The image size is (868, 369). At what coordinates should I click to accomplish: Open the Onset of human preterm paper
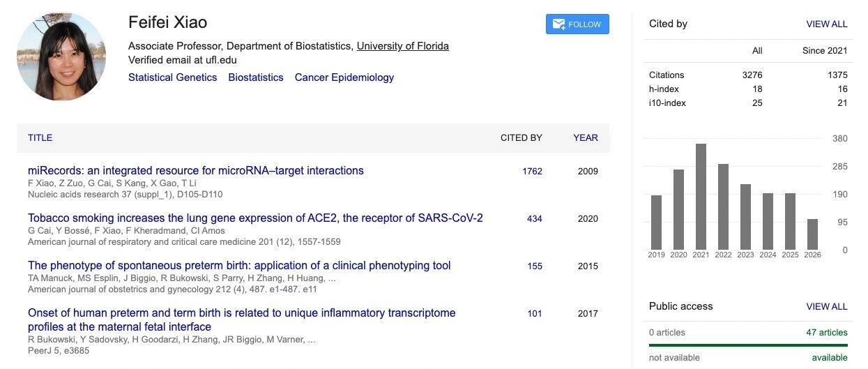[242, 320]
